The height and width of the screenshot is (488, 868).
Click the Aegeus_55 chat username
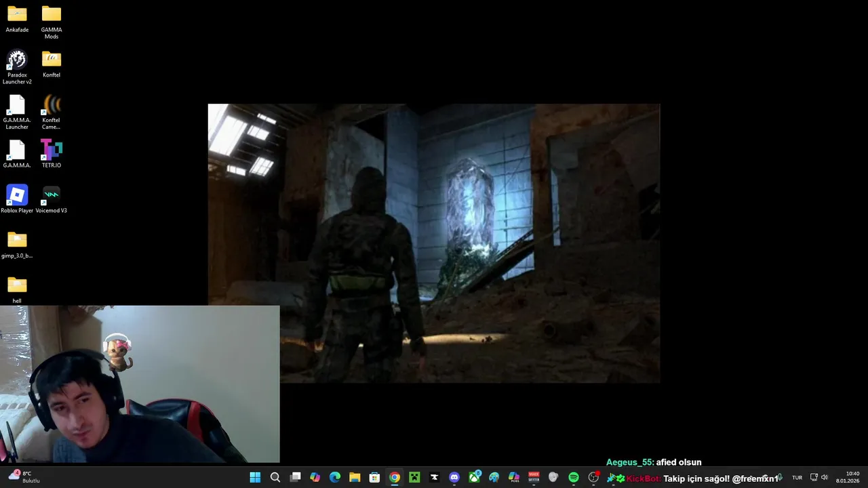pyautogui.click(x=630, y=462)
